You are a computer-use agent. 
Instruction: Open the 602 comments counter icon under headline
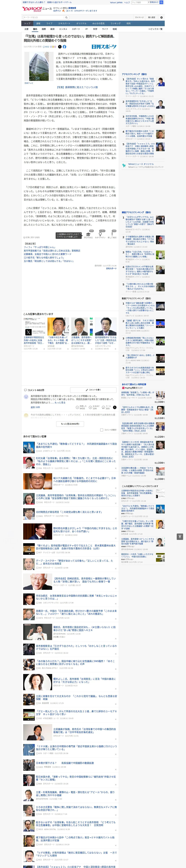(x=46, y=47)
